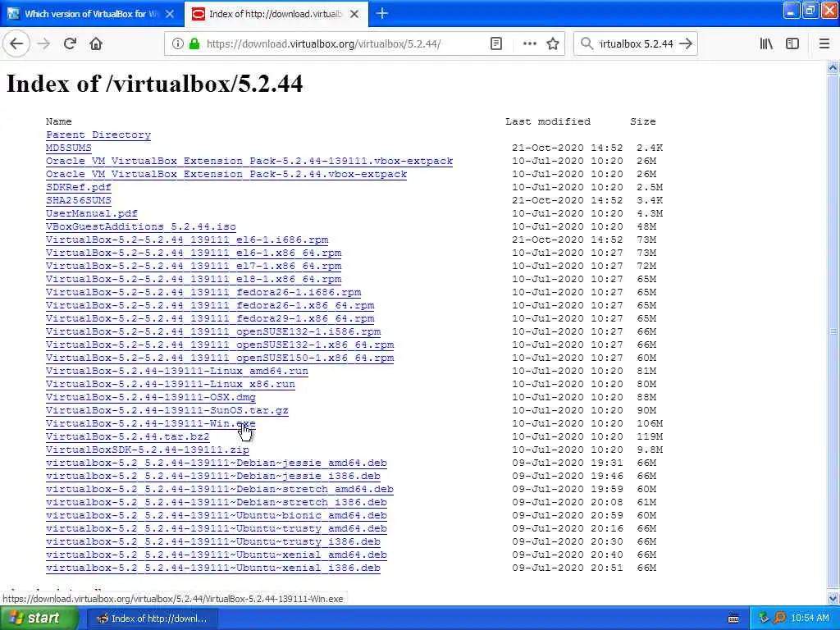
Task: Download the el6-1.x86_64.rpm package
Action: pos(194,253)
